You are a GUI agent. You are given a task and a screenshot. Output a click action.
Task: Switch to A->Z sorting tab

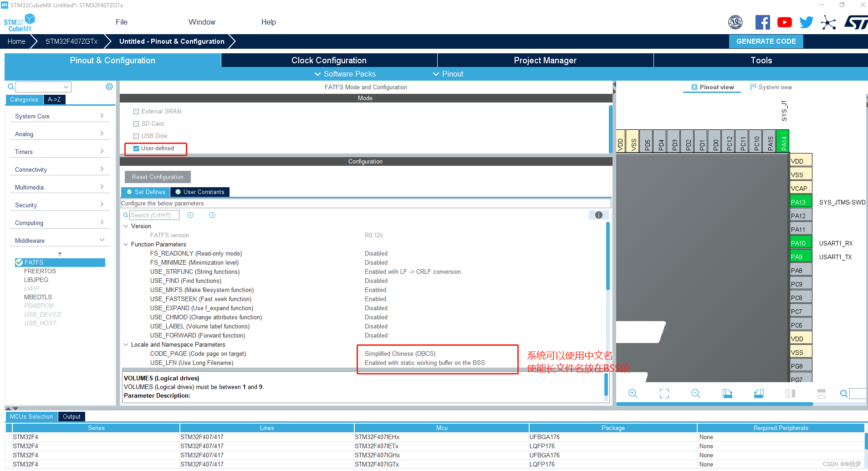point(54,99)
